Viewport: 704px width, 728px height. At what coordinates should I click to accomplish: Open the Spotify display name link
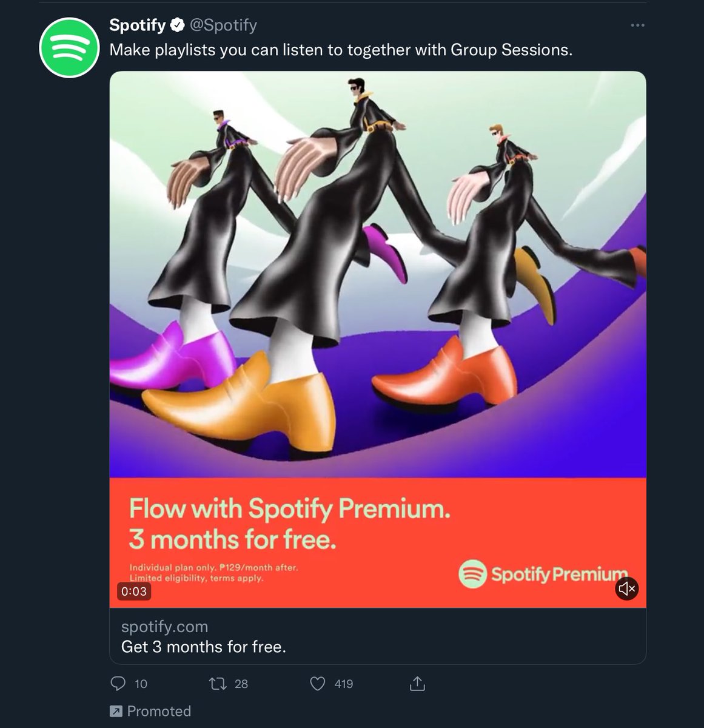(x=137, y=25)
